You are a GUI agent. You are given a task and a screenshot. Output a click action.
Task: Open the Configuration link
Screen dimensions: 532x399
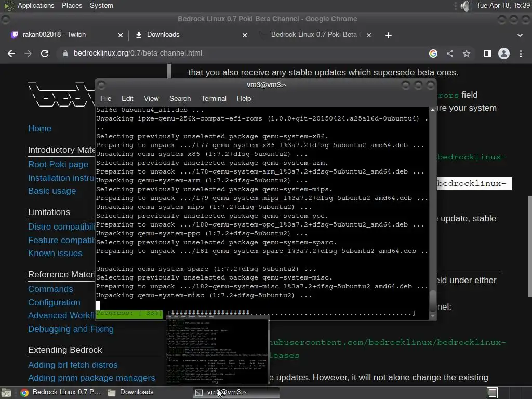tap(54, 303)
